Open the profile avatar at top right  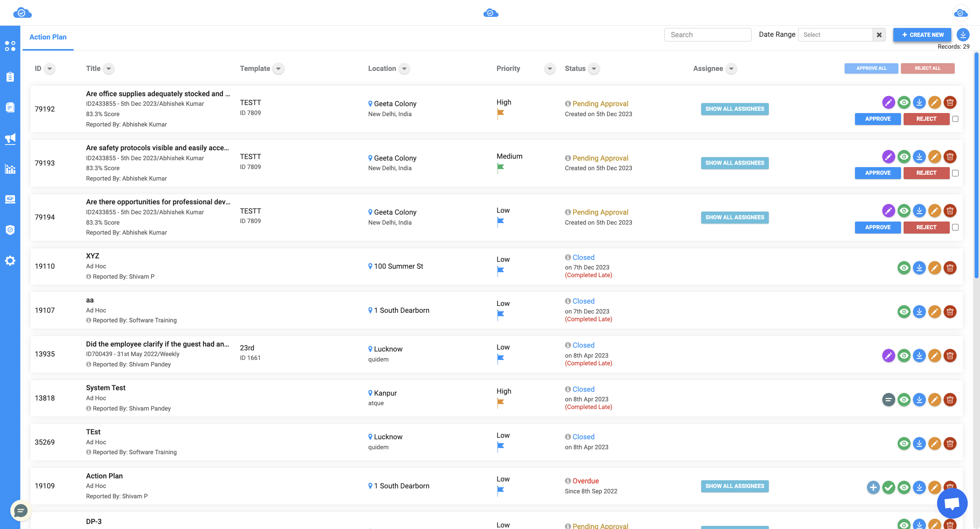coord(960,13)
